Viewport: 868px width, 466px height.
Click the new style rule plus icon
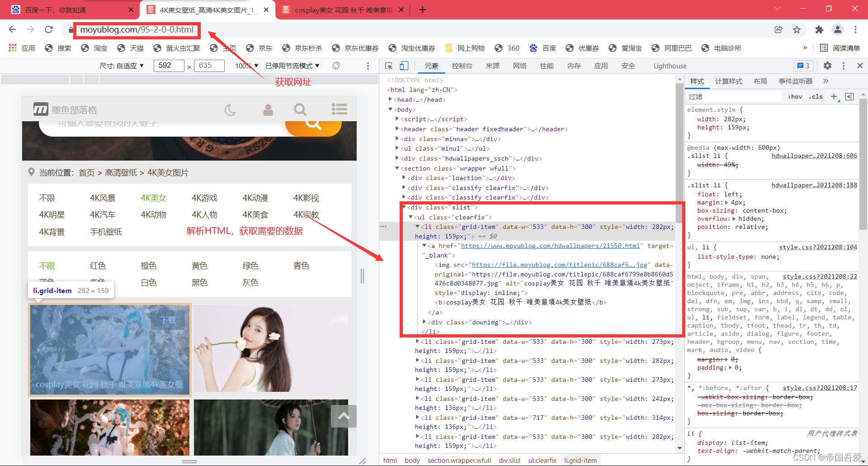click(835, 96)
